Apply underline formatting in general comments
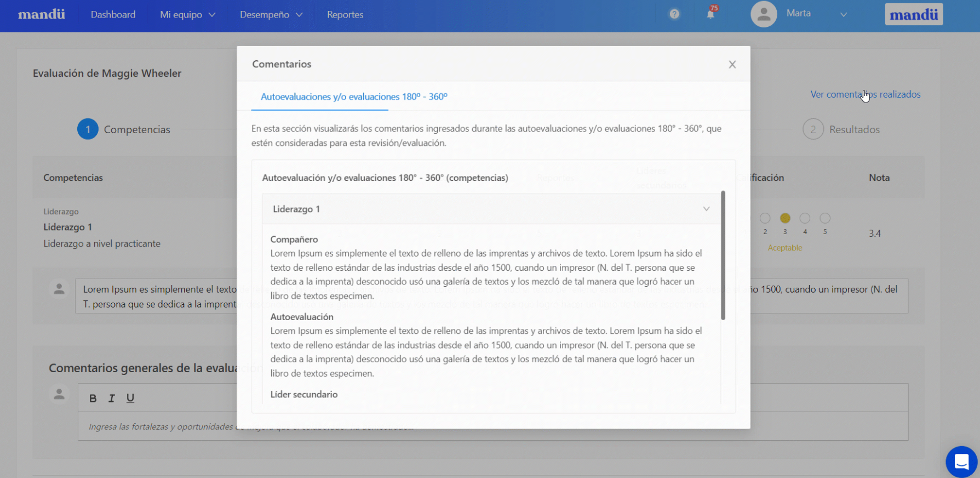Screen dimensions: 980x478 [x=130, y=399]
